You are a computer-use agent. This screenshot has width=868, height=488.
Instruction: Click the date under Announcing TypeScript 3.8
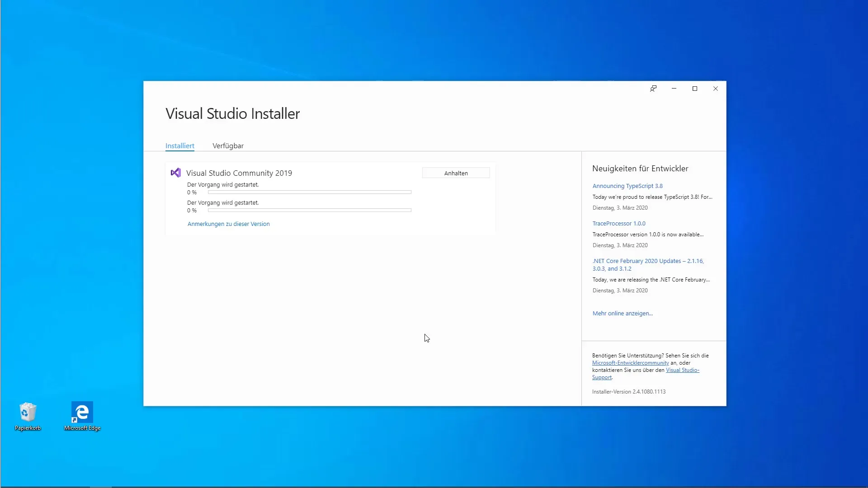pyautogui.click(x=620, y=208)
